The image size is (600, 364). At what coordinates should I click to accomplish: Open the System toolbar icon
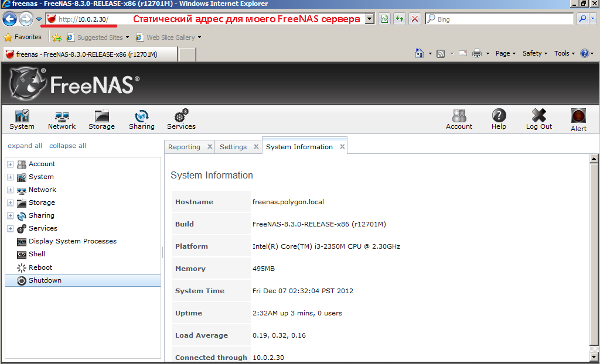[x=22, y=120]
